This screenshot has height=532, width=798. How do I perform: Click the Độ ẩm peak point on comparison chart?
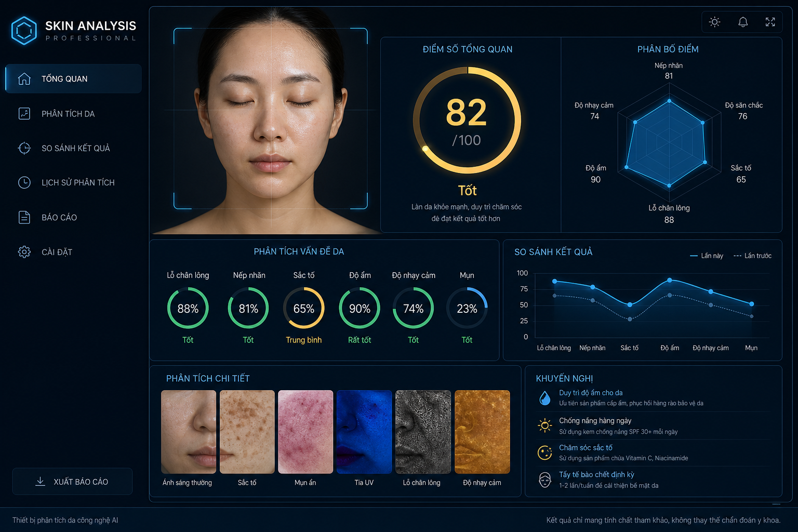click(670, 280)
